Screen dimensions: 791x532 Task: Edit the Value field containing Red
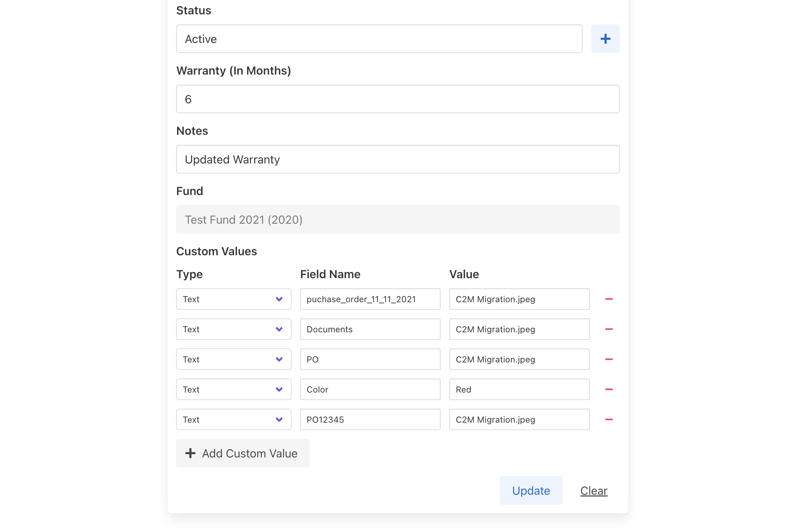pyautogui.click(x=519, y=389)
